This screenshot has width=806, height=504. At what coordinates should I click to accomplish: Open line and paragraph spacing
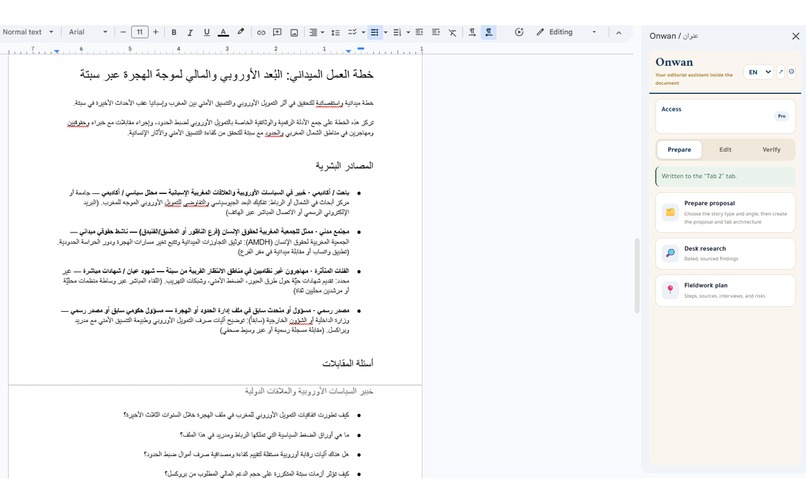(335, 32)
